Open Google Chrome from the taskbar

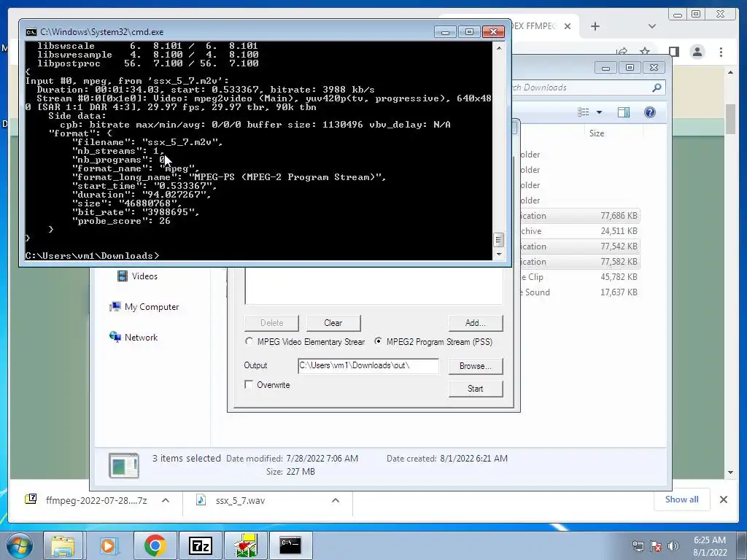point(155,545)
